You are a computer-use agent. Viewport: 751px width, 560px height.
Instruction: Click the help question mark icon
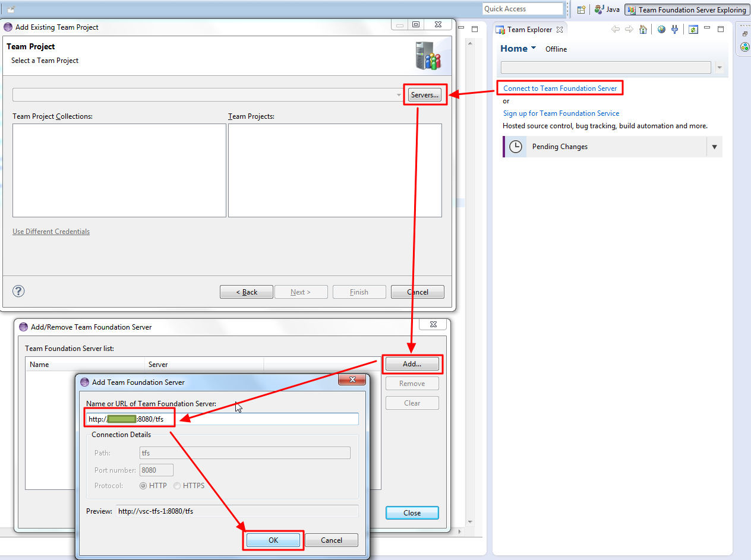19,292
